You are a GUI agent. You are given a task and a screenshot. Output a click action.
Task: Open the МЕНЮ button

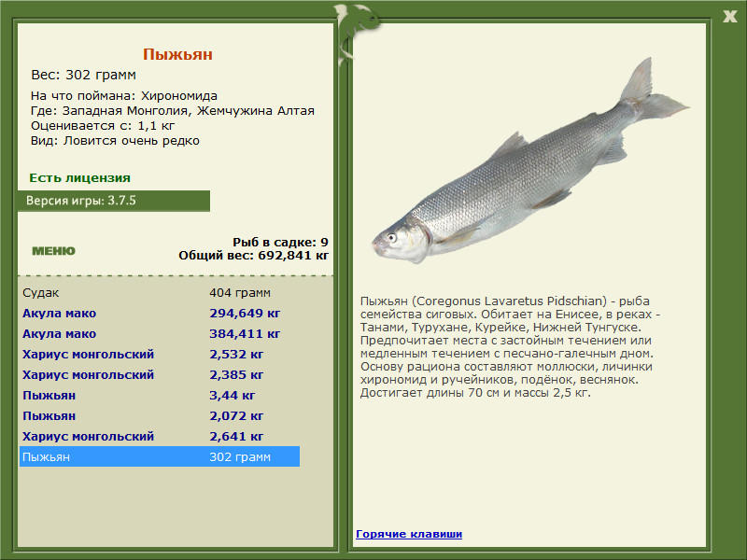pos(54,251)
